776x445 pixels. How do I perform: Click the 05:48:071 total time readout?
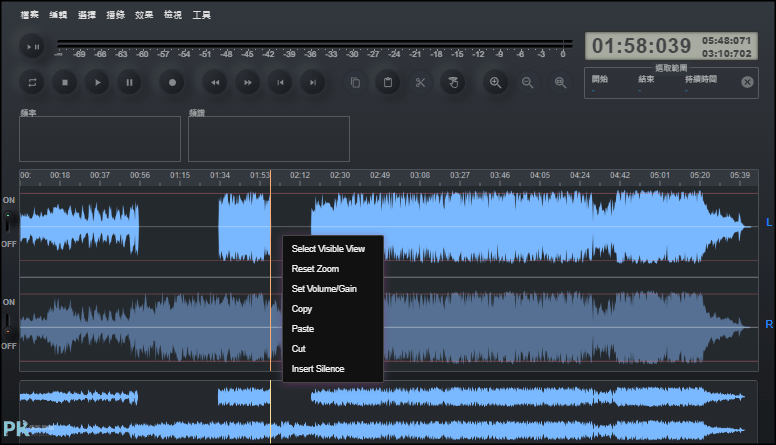(x=727, y=40)
